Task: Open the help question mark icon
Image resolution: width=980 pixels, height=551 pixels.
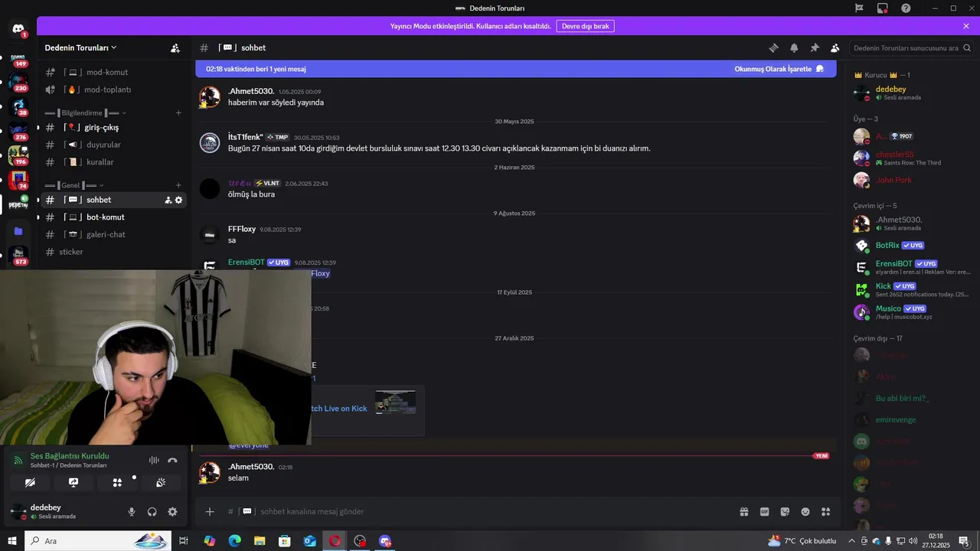Action: 906,8
